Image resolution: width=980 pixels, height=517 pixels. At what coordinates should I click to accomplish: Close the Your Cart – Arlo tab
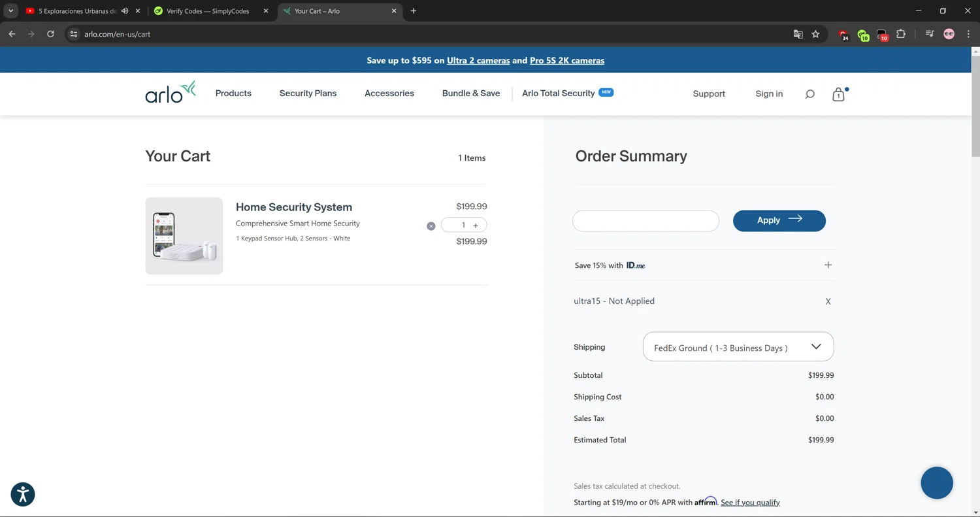coord(394,11)
